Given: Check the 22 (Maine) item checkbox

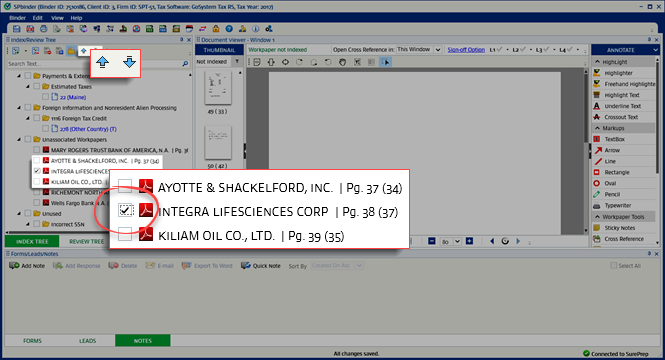Looking at the screenshot, I should pyautogui.click(x=45, y=97).
